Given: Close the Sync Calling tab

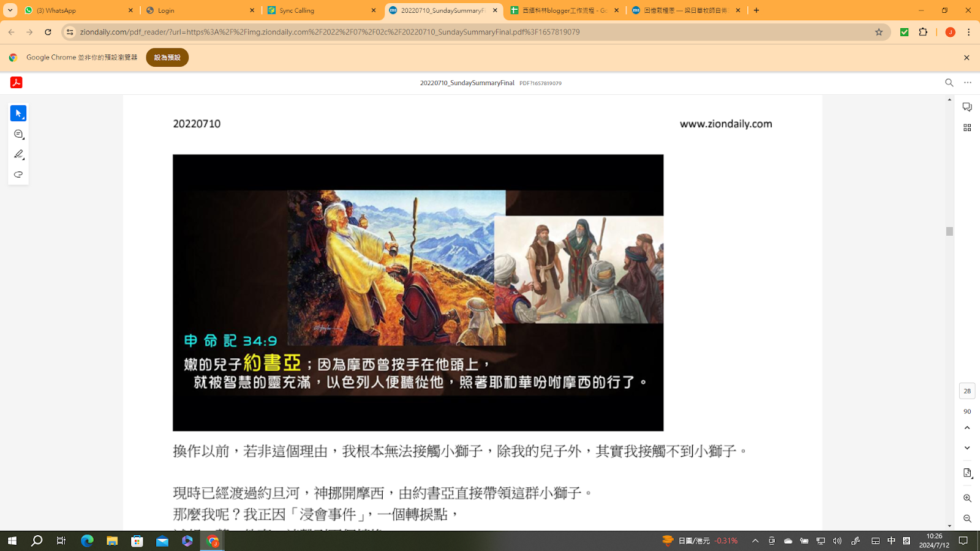Looking at the screenshot, I should (x=374, y=10).
